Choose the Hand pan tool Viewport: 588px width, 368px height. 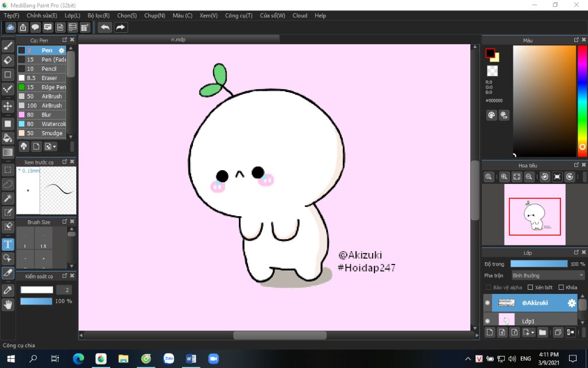(x=8, y=305)
